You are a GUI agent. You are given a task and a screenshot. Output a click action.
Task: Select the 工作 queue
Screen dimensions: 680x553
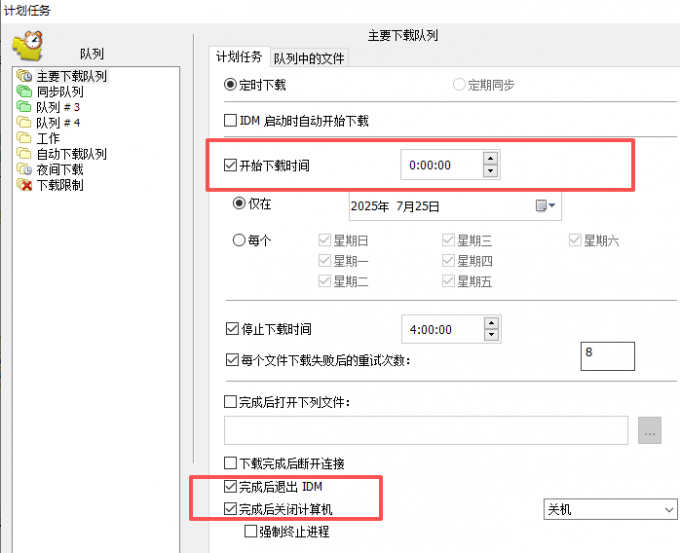[x=48, y=138]
